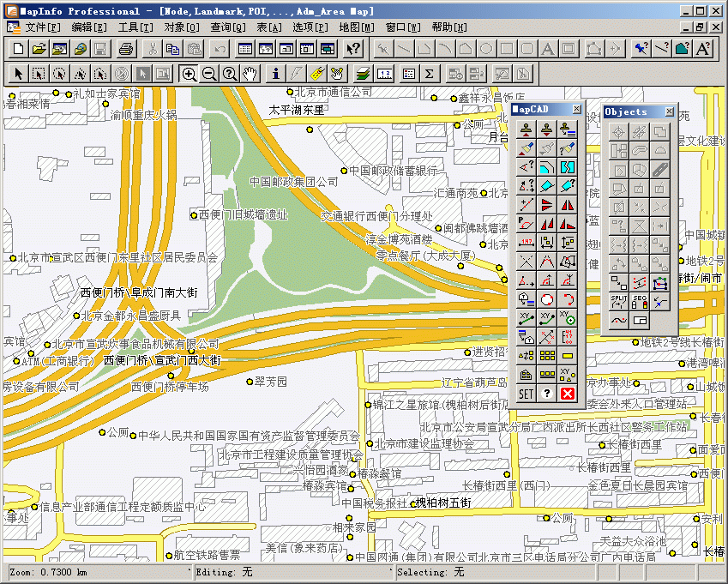Open the Layer Control panel

coord(363,73)
